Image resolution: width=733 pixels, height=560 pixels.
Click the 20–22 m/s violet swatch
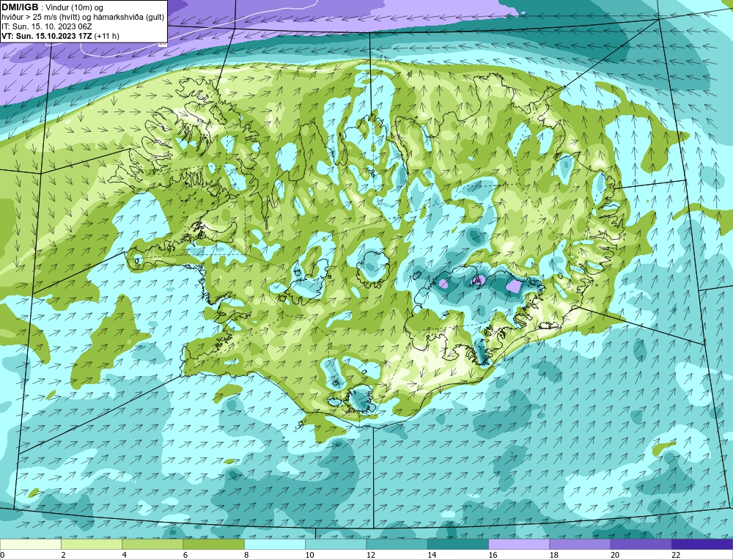coord(641,544)
